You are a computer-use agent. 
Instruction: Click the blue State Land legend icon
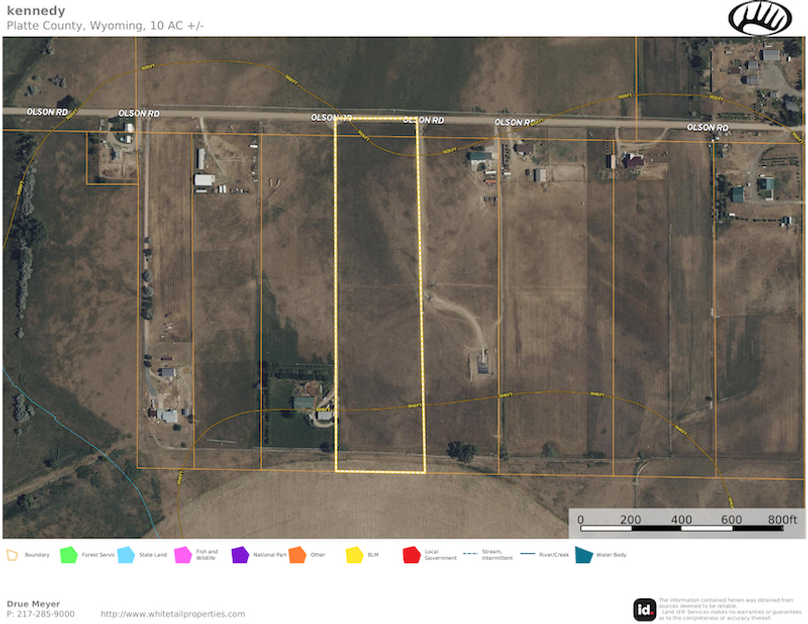pyautogui.click(x=126, y=554)
